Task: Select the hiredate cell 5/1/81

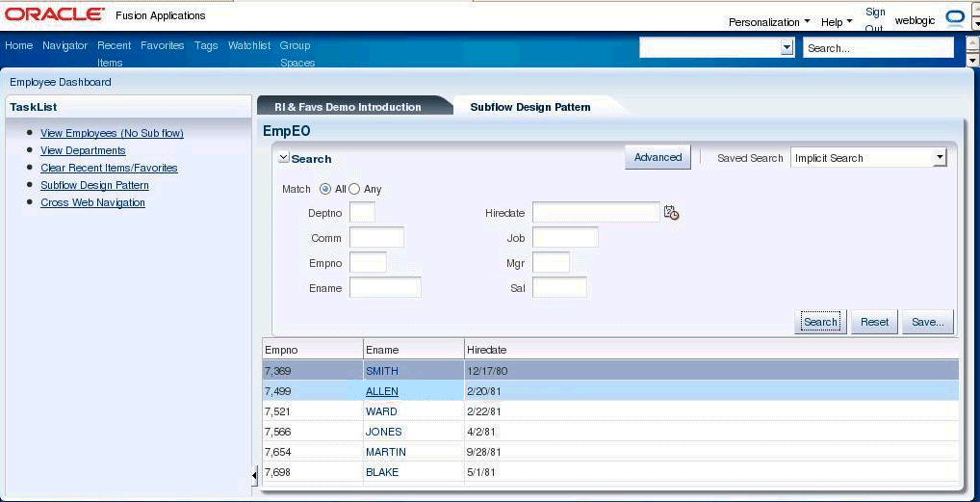Action: tap(711, 472)
